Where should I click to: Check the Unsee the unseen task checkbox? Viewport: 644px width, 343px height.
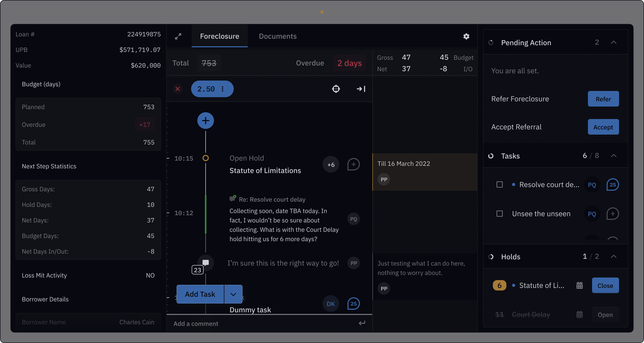click(500, 214)
